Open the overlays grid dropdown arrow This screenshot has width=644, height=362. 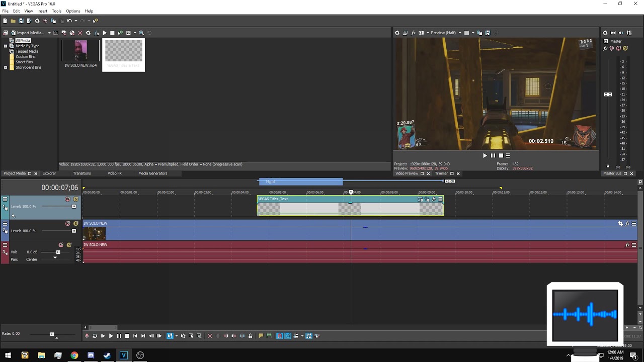click(x=473, y=33)
